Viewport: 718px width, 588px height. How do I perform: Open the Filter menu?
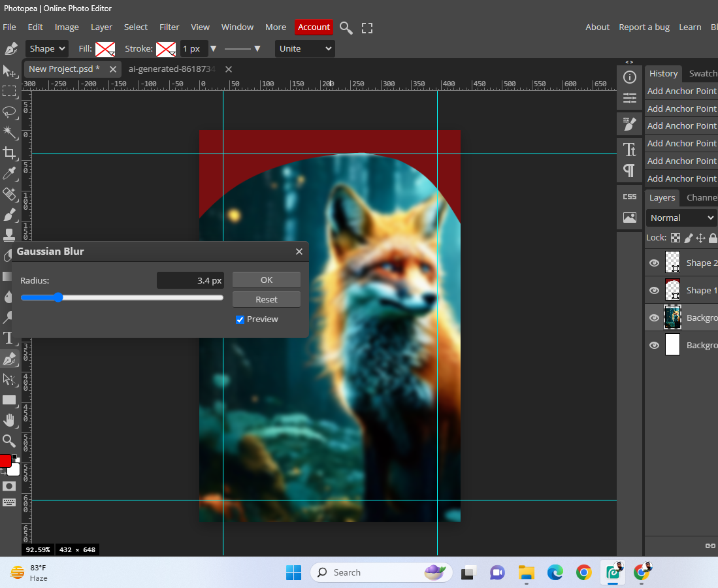(169, 27)
